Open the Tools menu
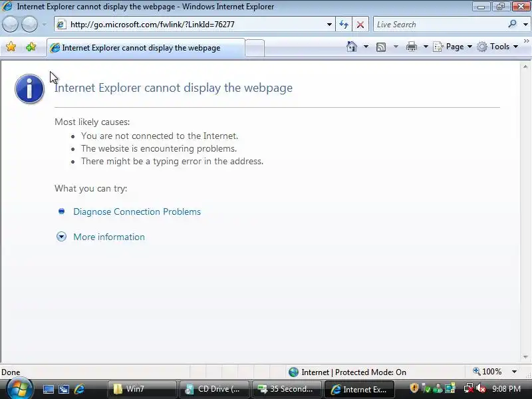The height and width of the screenshot is (399, 532). point(497,47)
